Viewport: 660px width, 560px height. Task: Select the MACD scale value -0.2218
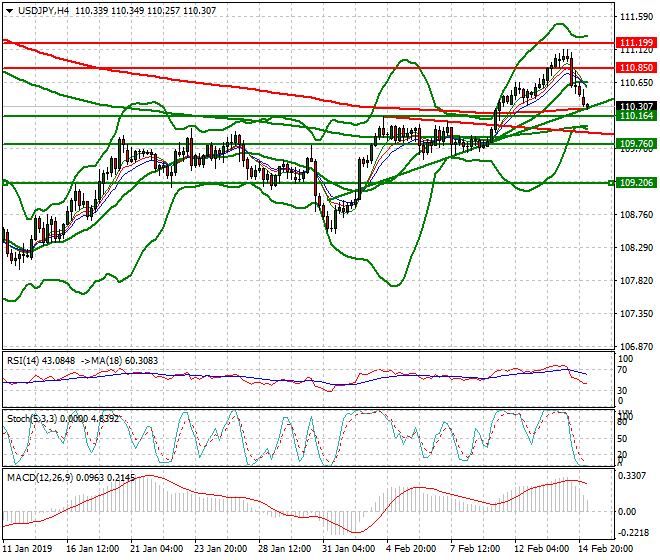(x=631, y=533)
